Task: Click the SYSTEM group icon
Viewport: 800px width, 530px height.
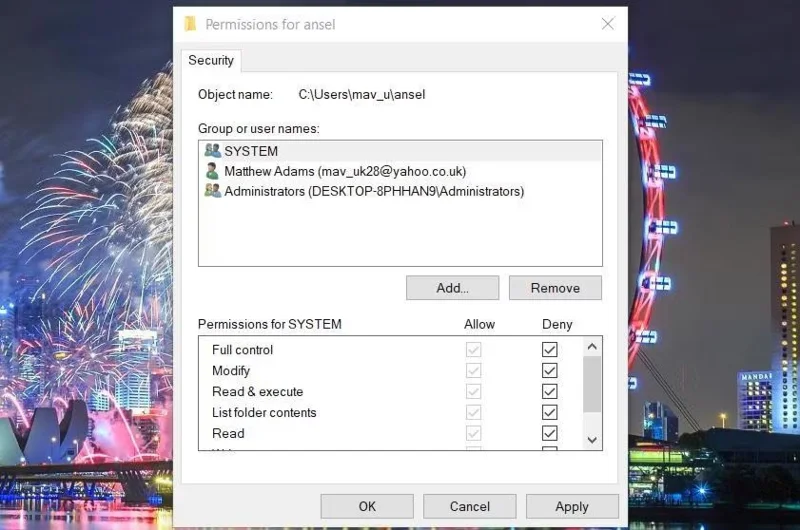Action: (x=212, y=150)
